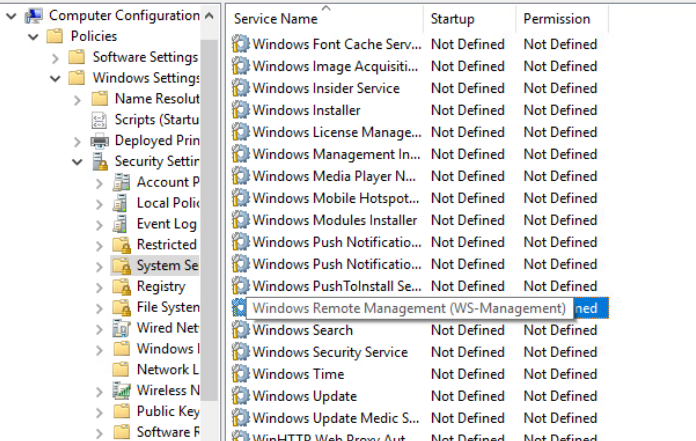Click the Windows Update service gear icon
The width and height of the screenshot is (696, 441).
click(241, 396)
